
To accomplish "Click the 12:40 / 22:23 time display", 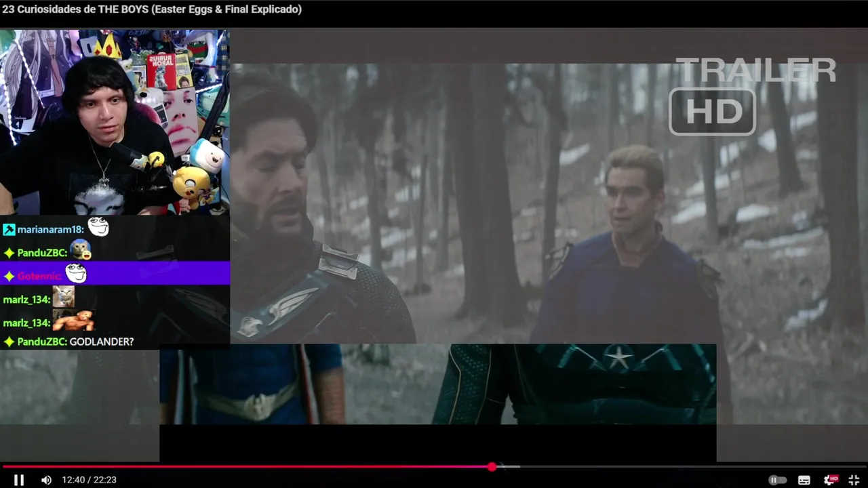I will coord(89,480).
